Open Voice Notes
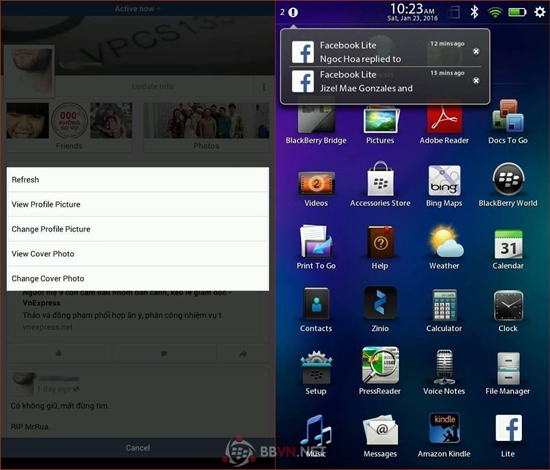The height and width of the screenshot is (470, 550). [444, 372]
